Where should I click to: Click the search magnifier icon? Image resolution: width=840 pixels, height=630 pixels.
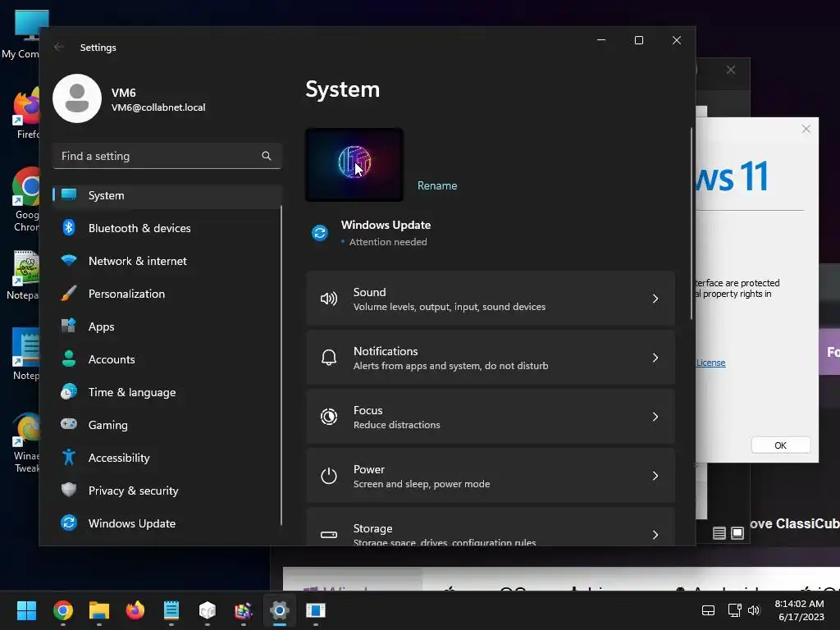[267, 156]
